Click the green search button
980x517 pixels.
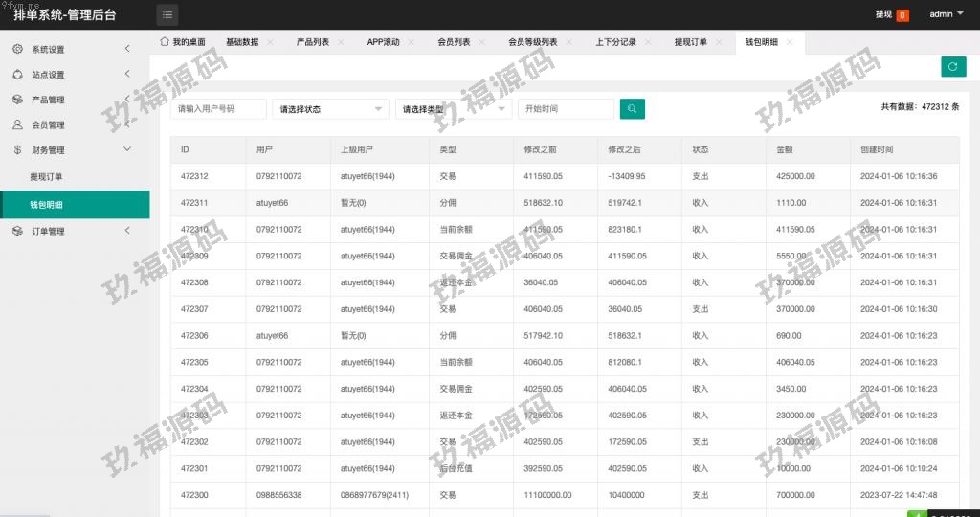pos(632,109)
